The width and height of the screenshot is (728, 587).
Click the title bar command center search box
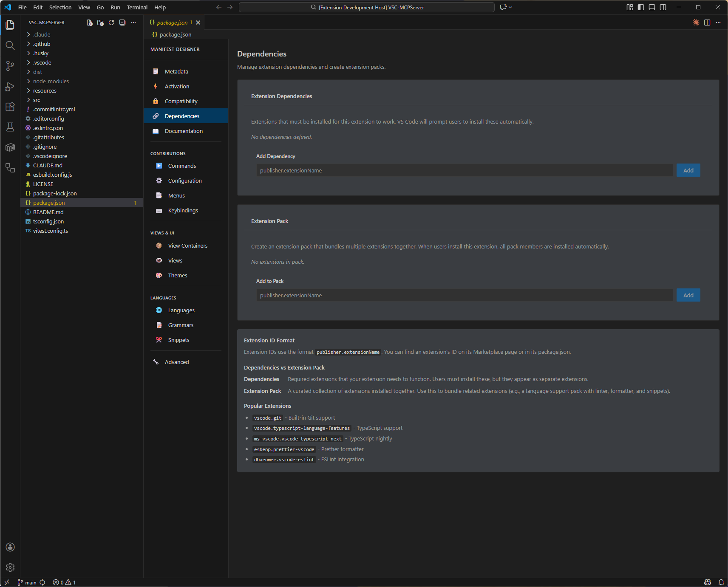(367, 7)
